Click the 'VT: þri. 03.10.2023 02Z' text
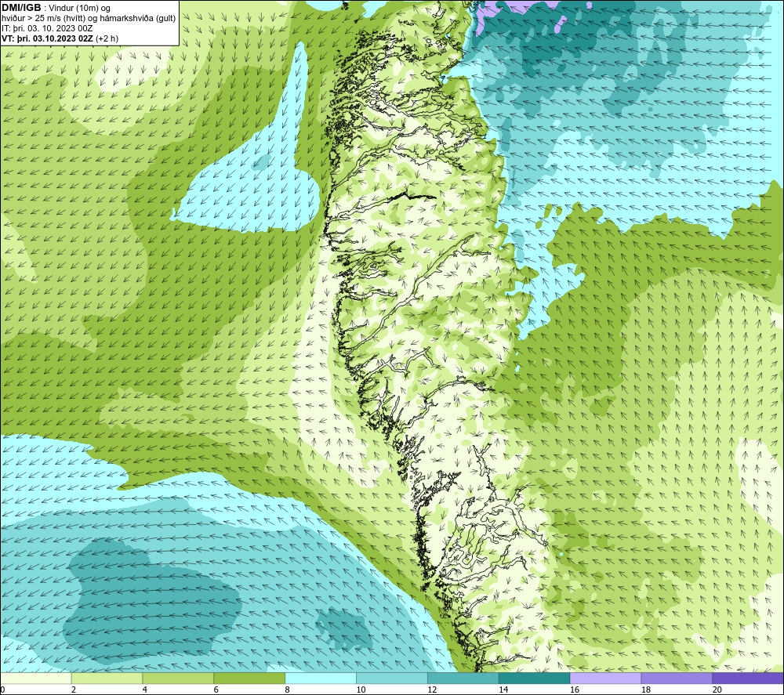 [x=48, y=38]
